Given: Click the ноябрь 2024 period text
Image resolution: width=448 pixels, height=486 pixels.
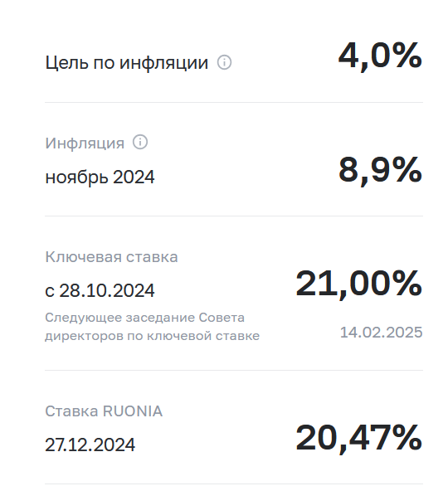Looking at the screenshot, I should (100, 177).
